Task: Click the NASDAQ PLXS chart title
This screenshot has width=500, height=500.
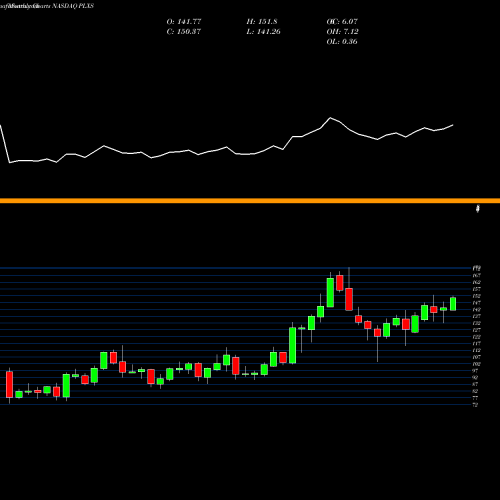Action: [72, 6]
